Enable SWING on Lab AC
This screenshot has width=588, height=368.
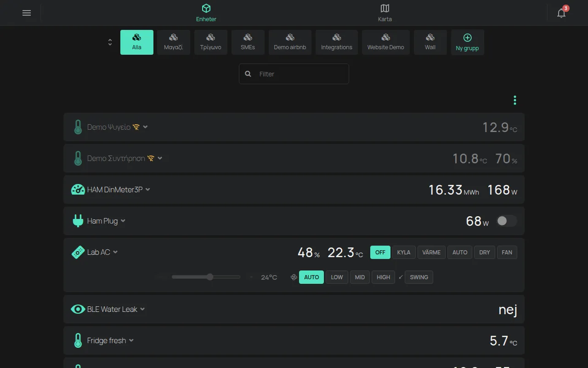pyautogui.click(x=419, y=277)
